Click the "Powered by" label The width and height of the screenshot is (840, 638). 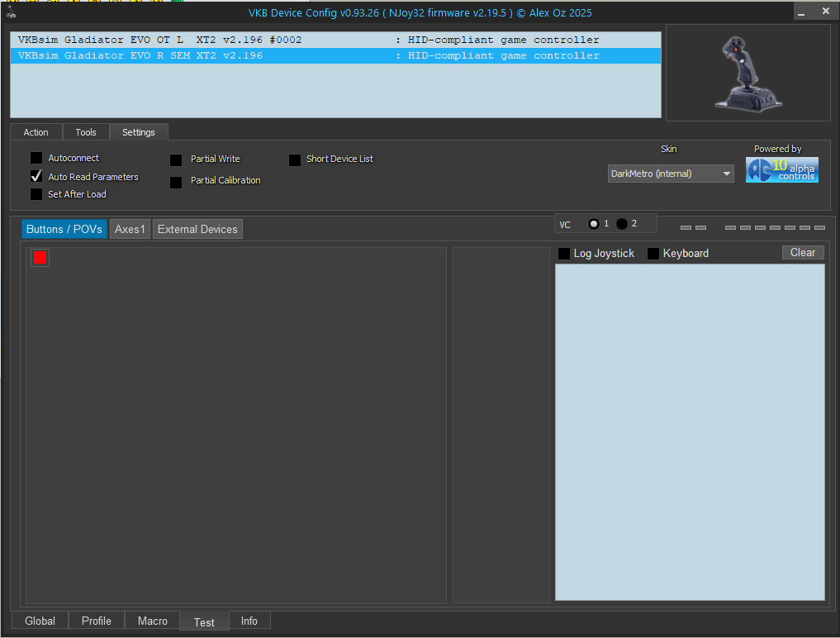[x=778, y=149]
